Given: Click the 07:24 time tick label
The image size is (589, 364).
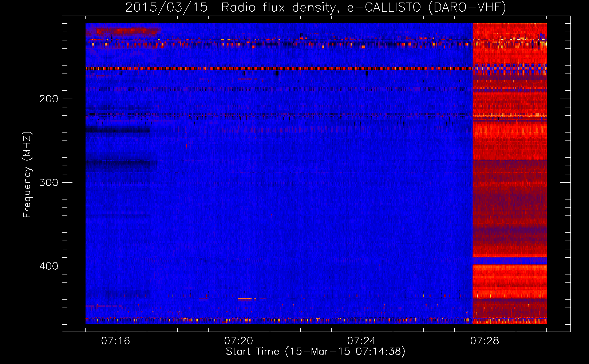Looking at the screenshot, I should pyautogui.click(x=362, y=341).
